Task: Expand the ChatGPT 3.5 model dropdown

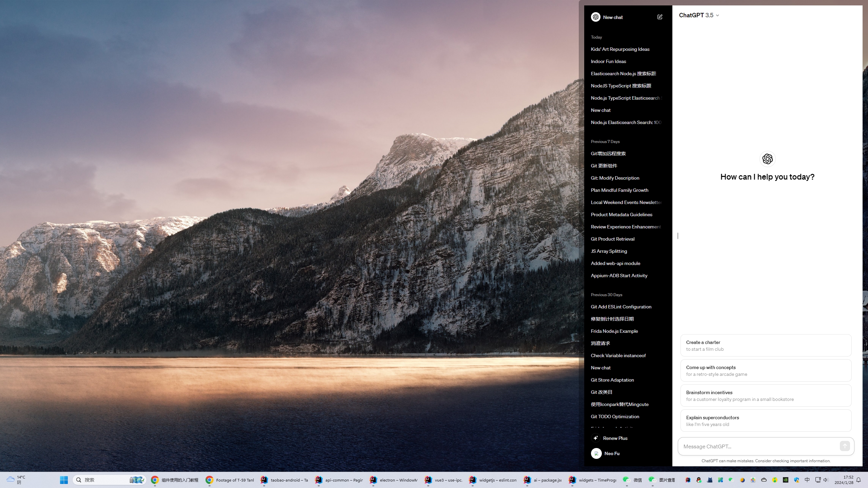Action: 699,15
